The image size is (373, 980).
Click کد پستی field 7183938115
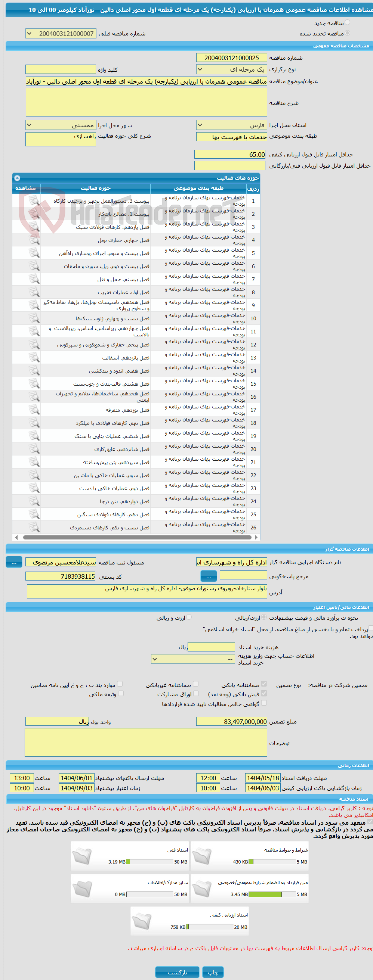(x=61, y=576)
